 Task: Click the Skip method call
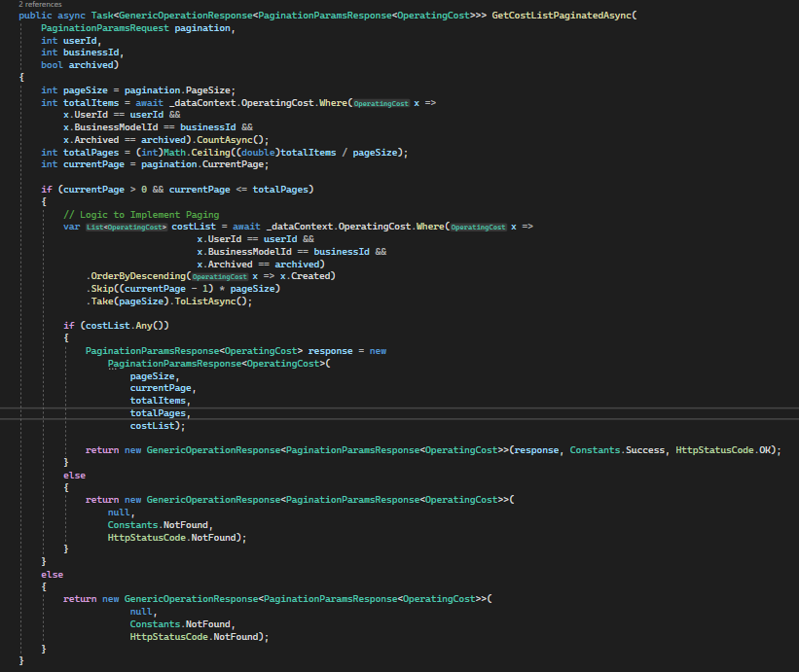(102, 289)
